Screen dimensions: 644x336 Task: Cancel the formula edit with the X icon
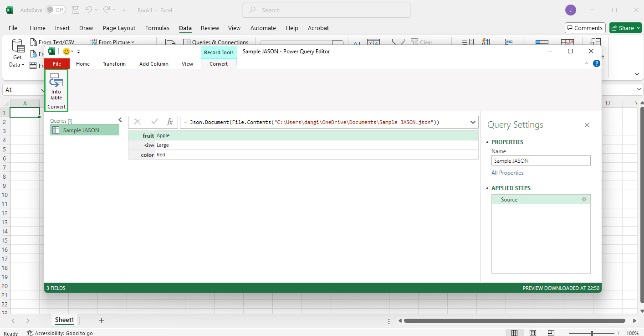click(138, 122)
